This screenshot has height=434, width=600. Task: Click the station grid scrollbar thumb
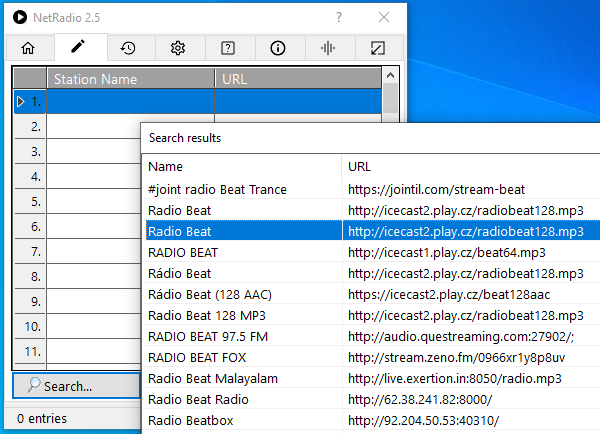pyautogui.click(x=390, y=98)
